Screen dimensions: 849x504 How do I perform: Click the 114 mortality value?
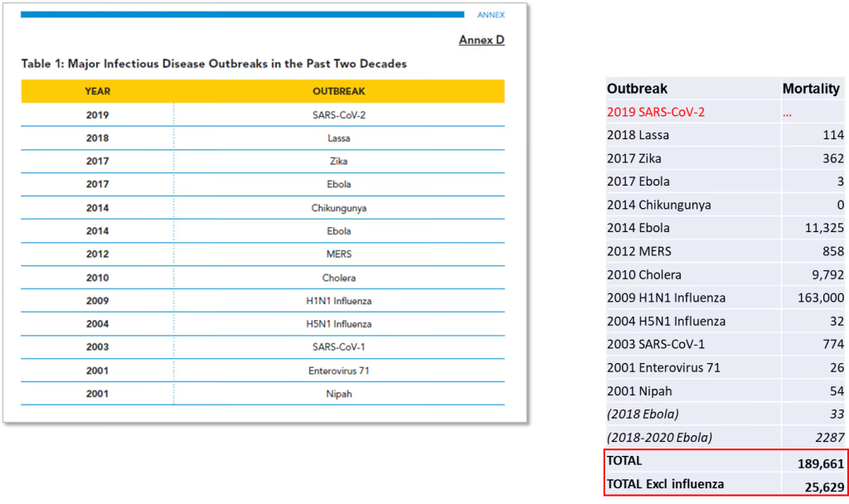click(x=832, y=135)
